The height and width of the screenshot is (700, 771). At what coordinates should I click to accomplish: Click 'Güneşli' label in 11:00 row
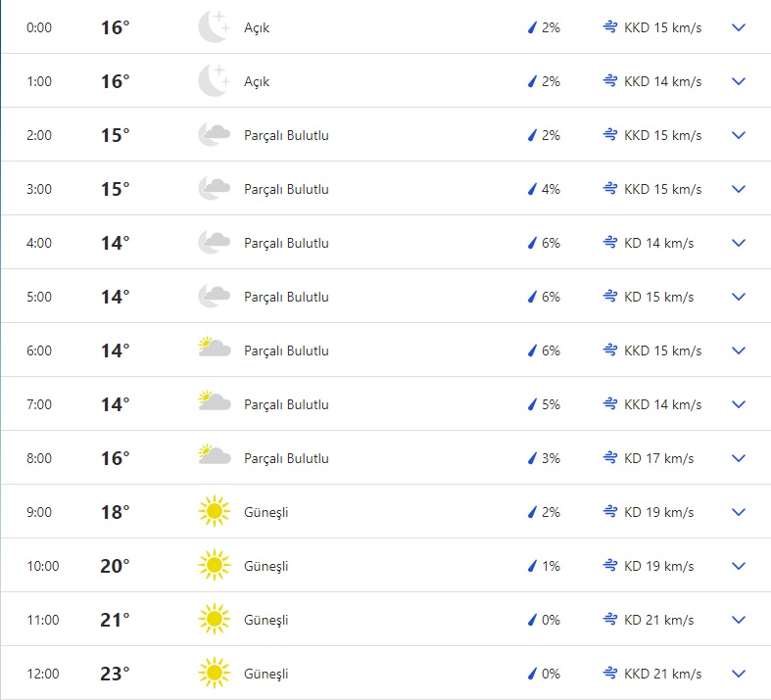tap(266, 620)
